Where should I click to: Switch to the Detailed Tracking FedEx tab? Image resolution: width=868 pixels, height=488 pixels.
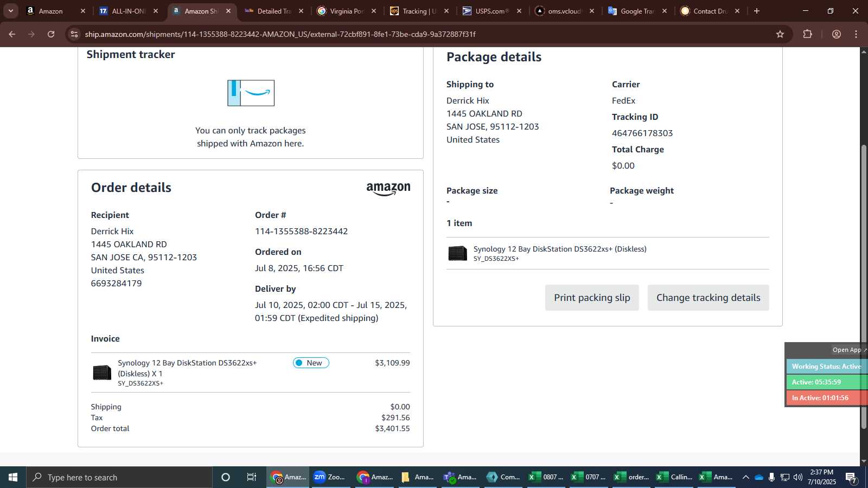click(274, 11)
